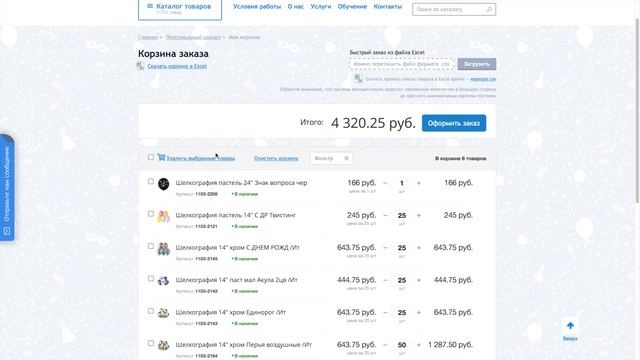This screenshot has height=360, width=640.
Task: Open product Шелкография пастель 24" Знак вопроса чер
Action: point(241,183)
